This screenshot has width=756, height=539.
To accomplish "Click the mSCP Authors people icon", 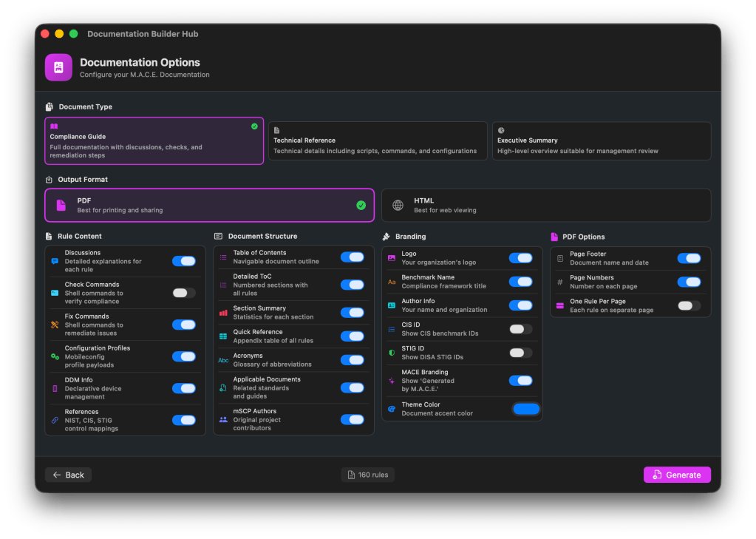I will [x=223, y=419].
